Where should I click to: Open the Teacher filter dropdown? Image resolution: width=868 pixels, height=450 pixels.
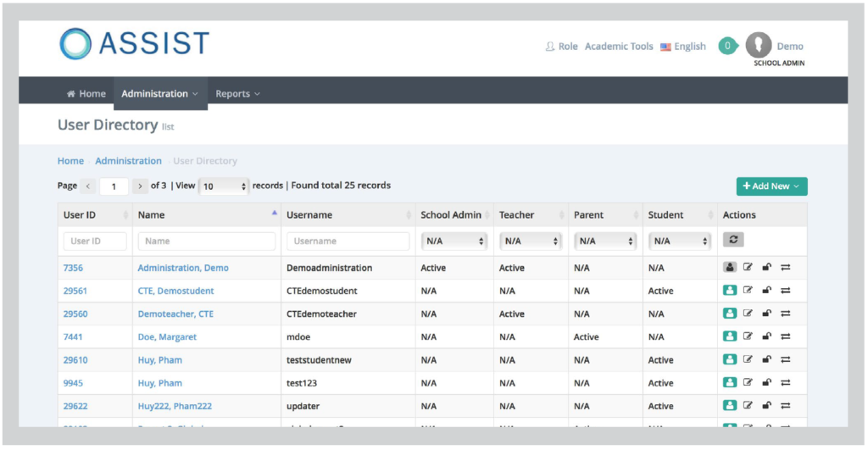pyautogui.click(x=531, y=242)
